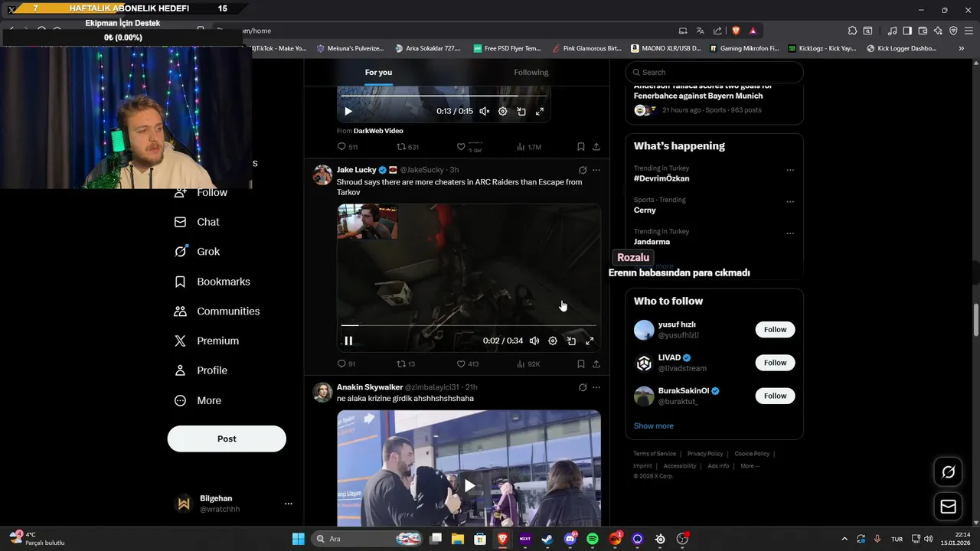Image resolution: width=980 pixels, height=551 pixels.
Task: Reply to Jake Lucky's Shroud tweet
Action: click(346, 364)
